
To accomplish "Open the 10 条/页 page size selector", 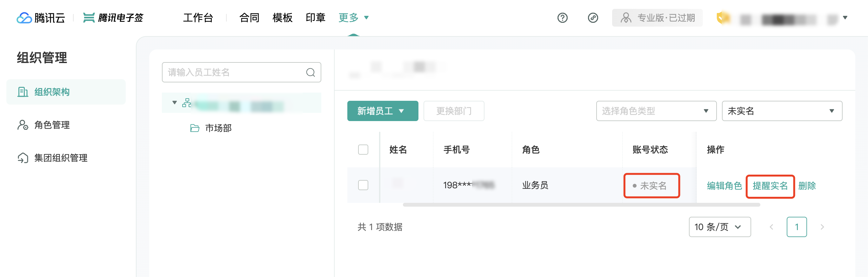I will (x=719, y=227).
